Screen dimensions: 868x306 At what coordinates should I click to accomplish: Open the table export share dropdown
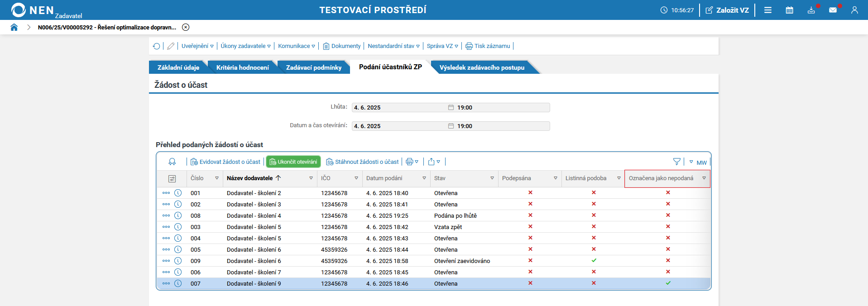click(434, 162)
